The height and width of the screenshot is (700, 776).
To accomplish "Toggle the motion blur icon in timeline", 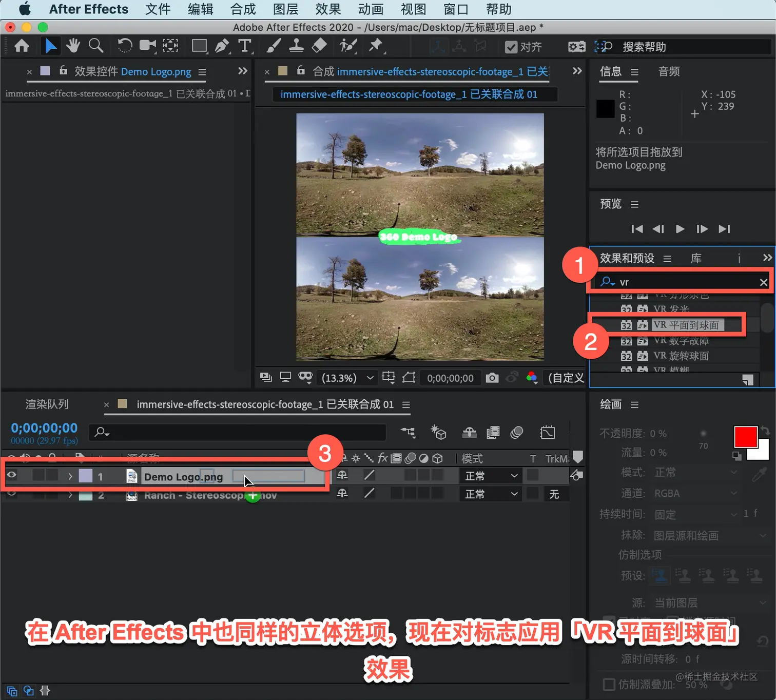I will point(517,433).
